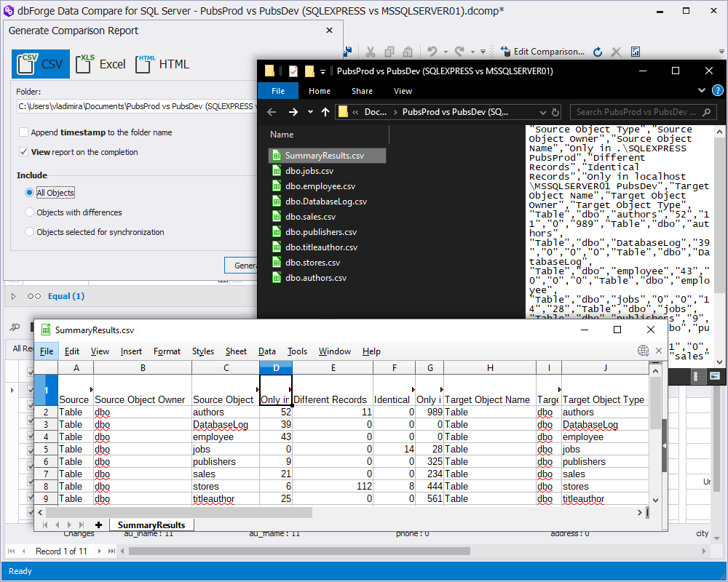Open the Home ribbon tab in Explorer

(320, 91)
